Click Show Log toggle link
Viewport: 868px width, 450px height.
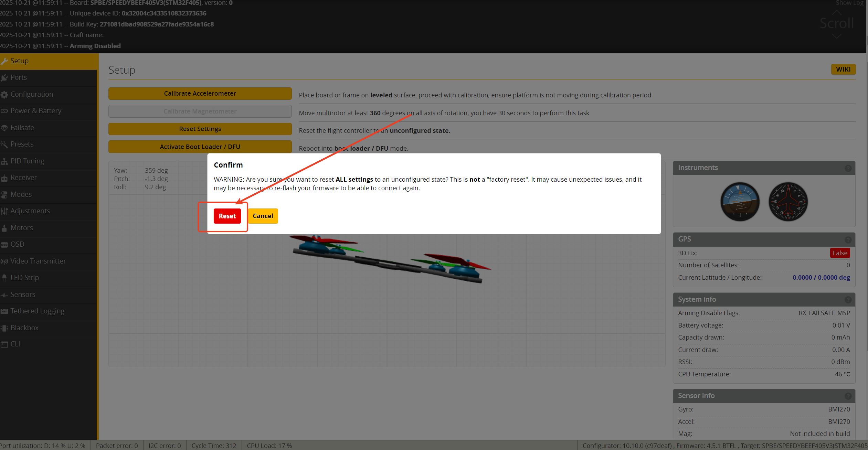click(x=849, y=3)
